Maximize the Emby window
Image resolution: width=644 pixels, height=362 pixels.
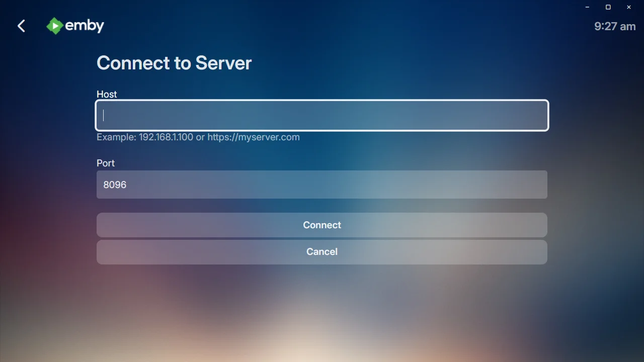coord(608,7)
